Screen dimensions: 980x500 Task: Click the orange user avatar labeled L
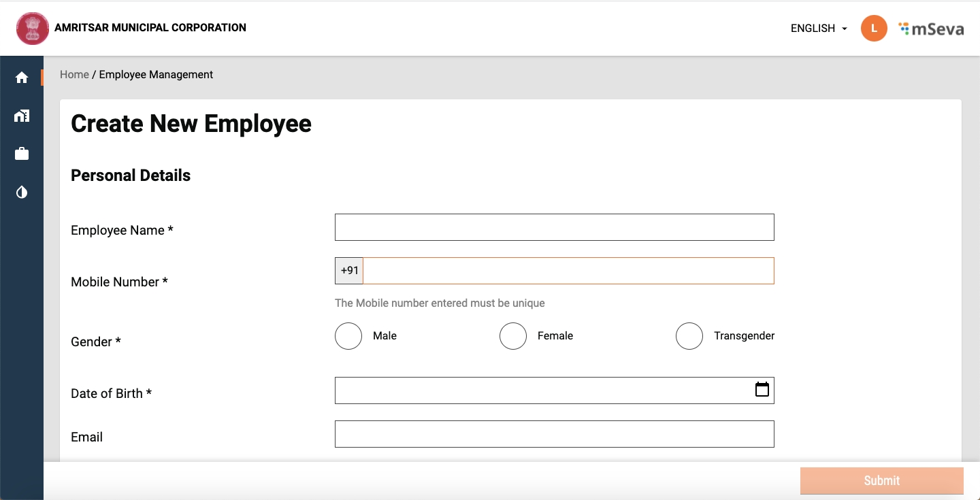[874, 29]
